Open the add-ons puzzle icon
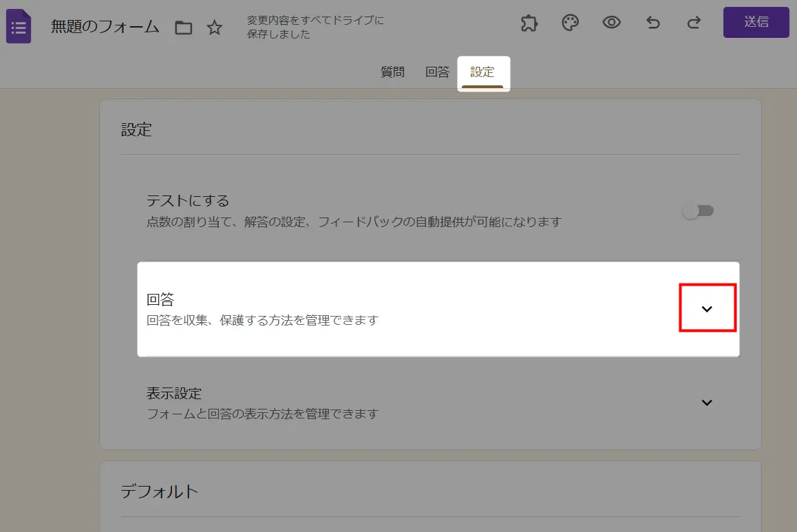Viewport: 797px width, 532px height. tap(529, 23)
